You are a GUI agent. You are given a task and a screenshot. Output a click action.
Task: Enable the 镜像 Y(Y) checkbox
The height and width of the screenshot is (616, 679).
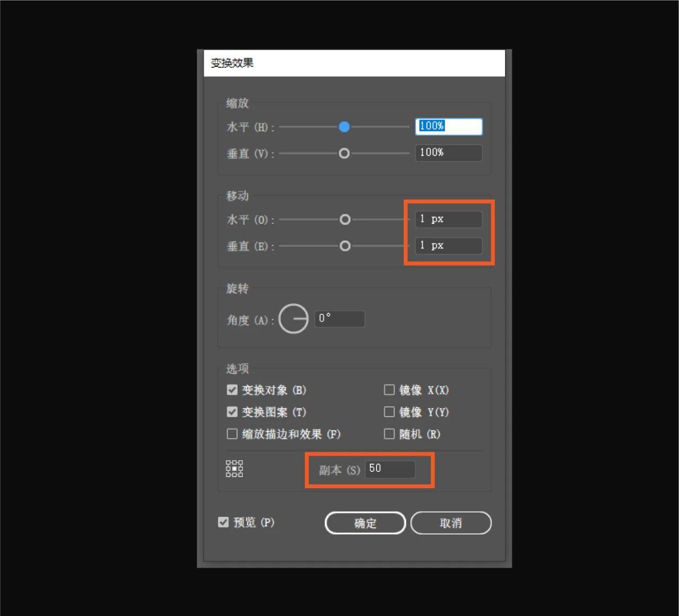(389, 412)
